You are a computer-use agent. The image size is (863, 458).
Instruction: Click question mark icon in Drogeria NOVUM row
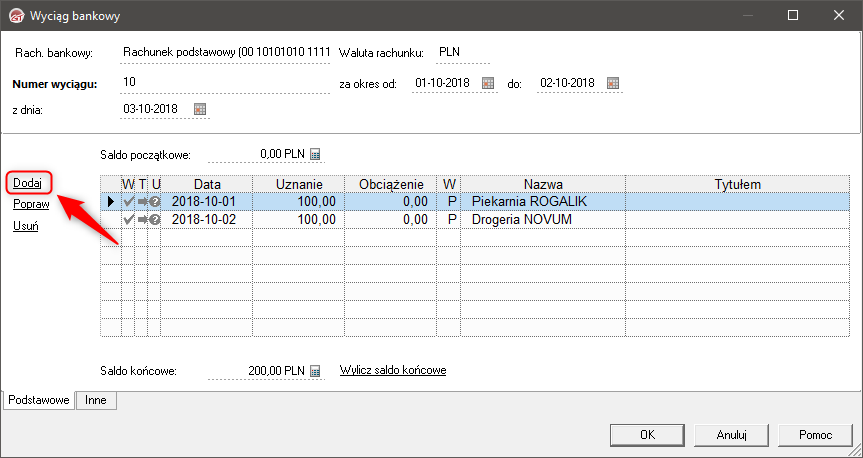click(x=154, y=220)
